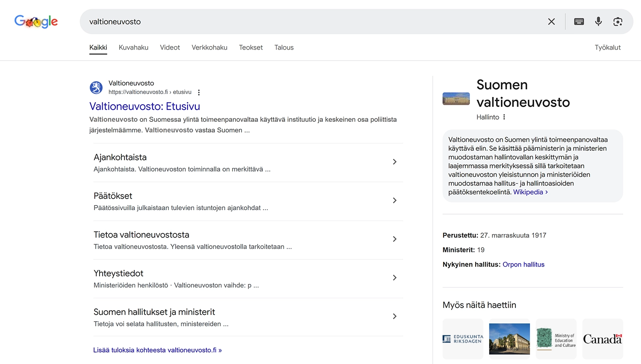Image resolution: width=641 pixels, height=364 pixels.
Task: Open the Orpon hallitus link
Action: pyautogui.click(x=523, y=264)
